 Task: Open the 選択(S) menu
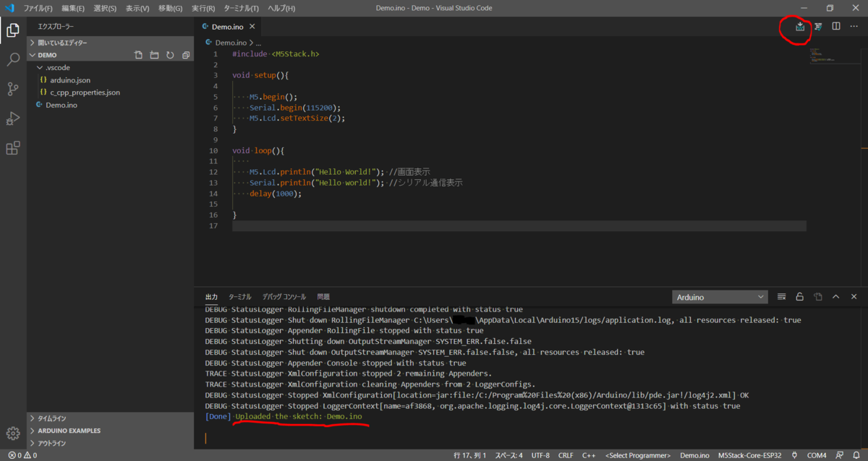pyautogui.click(x=106, y=8)
